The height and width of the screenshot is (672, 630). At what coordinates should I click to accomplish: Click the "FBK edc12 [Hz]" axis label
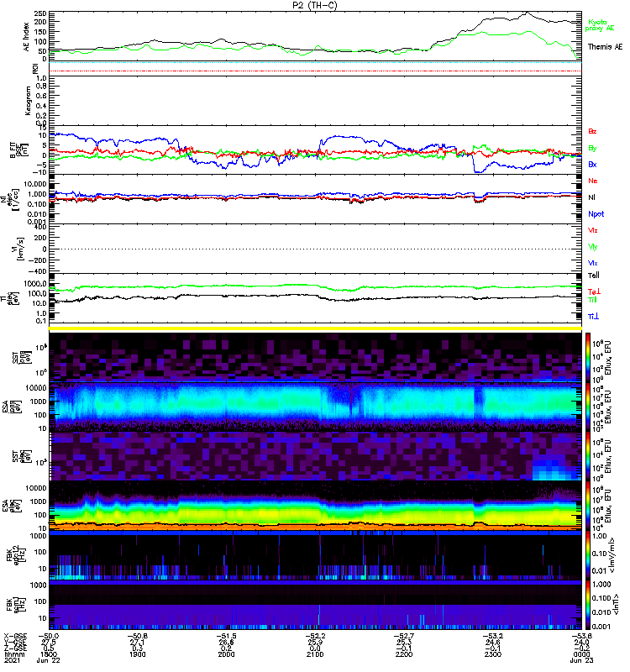click(x=16, y=556)
